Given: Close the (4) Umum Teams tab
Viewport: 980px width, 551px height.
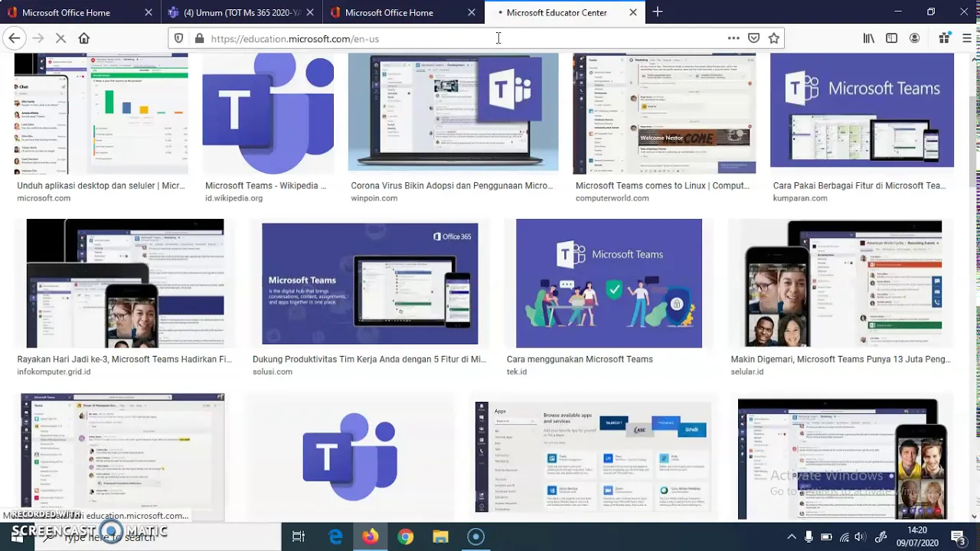Looking at the screenshot, I should click(312, 12).
